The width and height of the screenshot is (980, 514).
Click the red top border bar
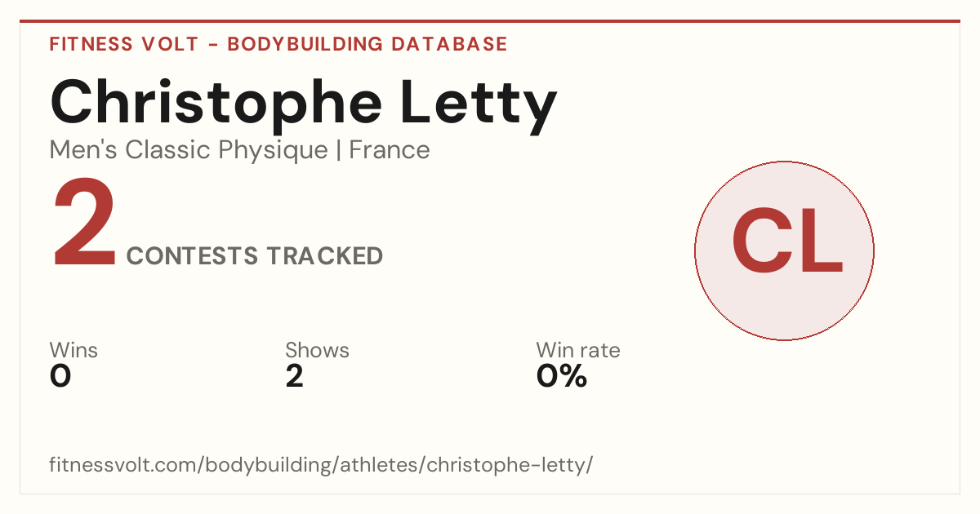490,21
